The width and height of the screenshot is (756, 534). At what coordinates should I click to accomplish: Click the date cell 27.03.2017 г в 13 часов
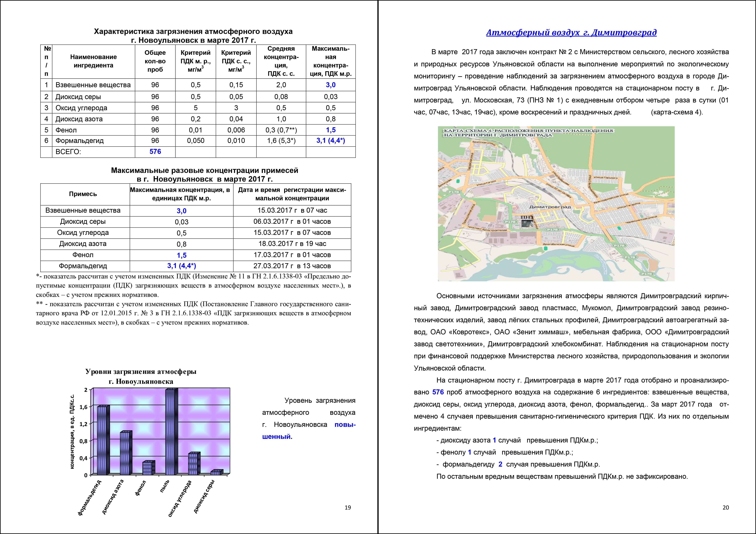pos(292,266)
